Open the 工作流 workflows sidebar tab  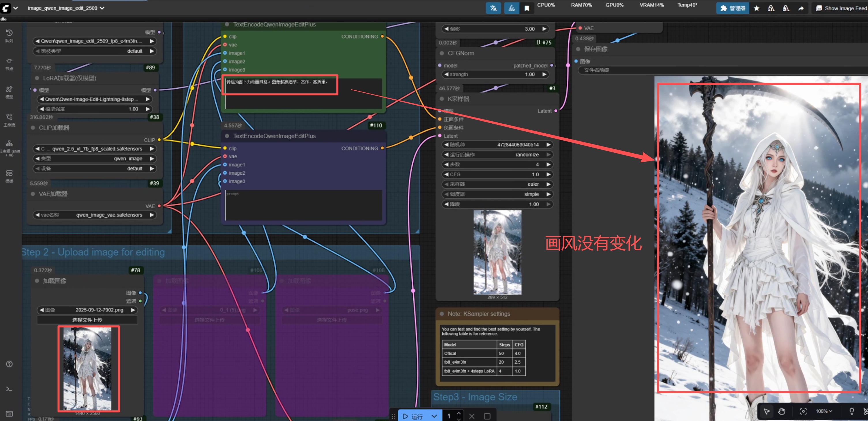(x=9, y=120)
